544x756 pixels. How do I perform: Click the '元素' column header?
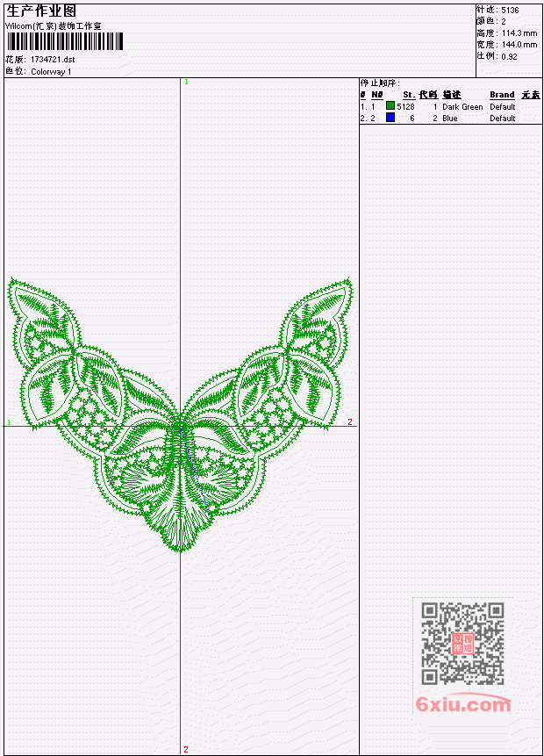click(x=531, y=95)
